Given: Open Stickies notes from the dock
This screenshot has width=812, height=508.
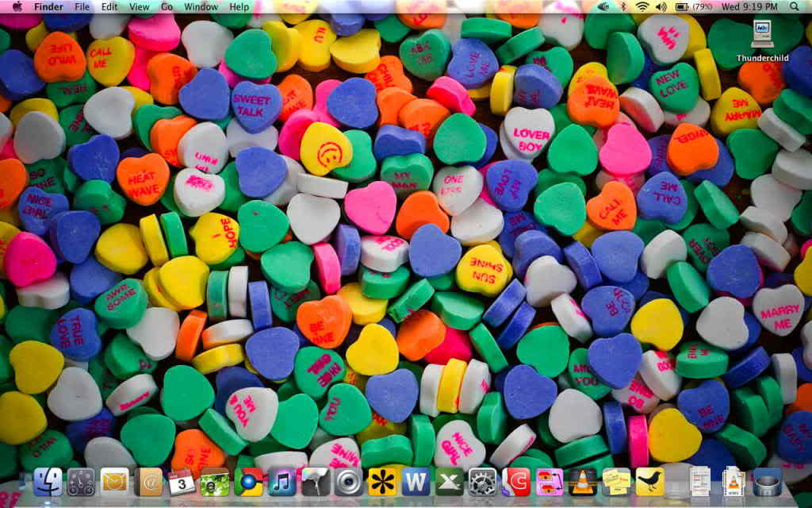Looking at the screenshot, I should [x=616, y=482].
